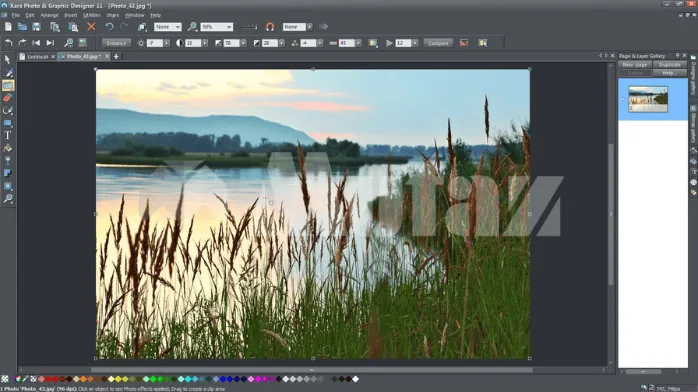The height and width of the screenshot is (392, 698).
Task: Select the freehand Drawing pen tool
Action: pyautogui.click(x=8, y=73)
